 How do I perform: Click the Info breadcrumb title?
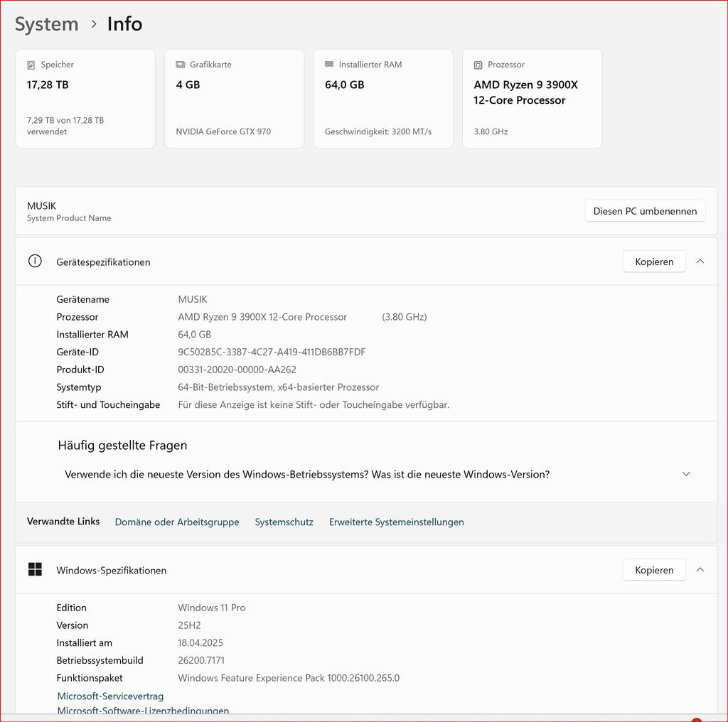124,24
